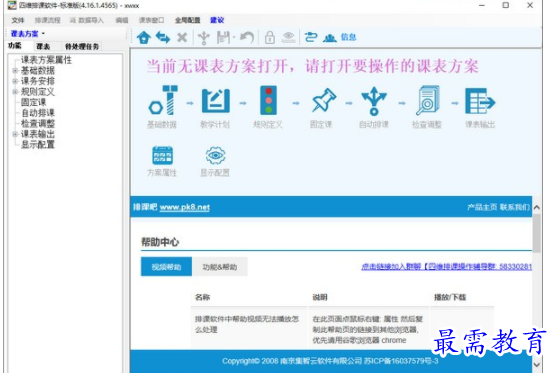Viewport: 555px width, 373px height.
Task: Click the undo arrow toolbar icon
Action: (x=247, y=37)
